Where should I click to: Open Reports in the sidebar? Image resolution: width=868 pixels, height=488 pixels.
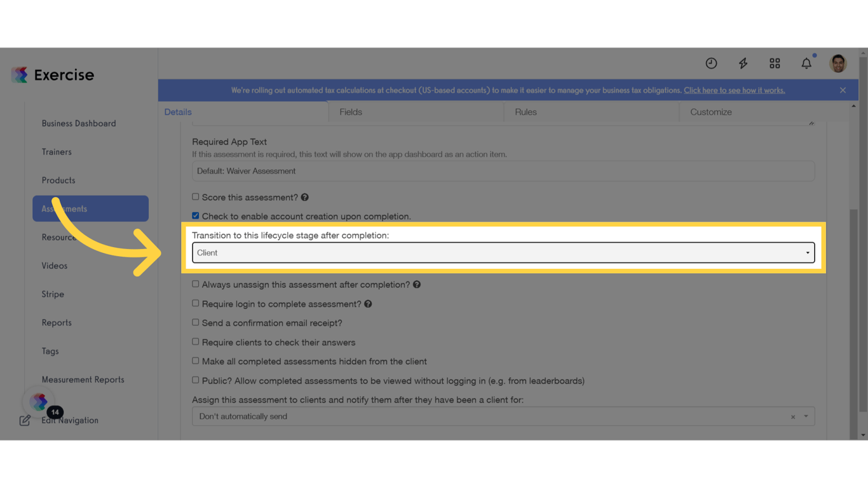pos(57,323)
